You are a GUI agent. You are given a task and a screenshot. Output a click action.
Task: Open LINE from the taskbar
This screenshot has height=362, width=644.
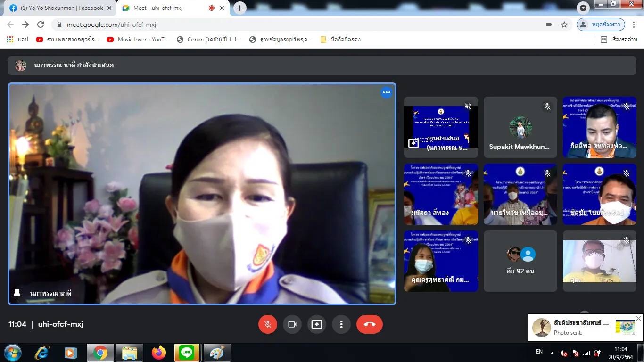[x=187, y=353]
